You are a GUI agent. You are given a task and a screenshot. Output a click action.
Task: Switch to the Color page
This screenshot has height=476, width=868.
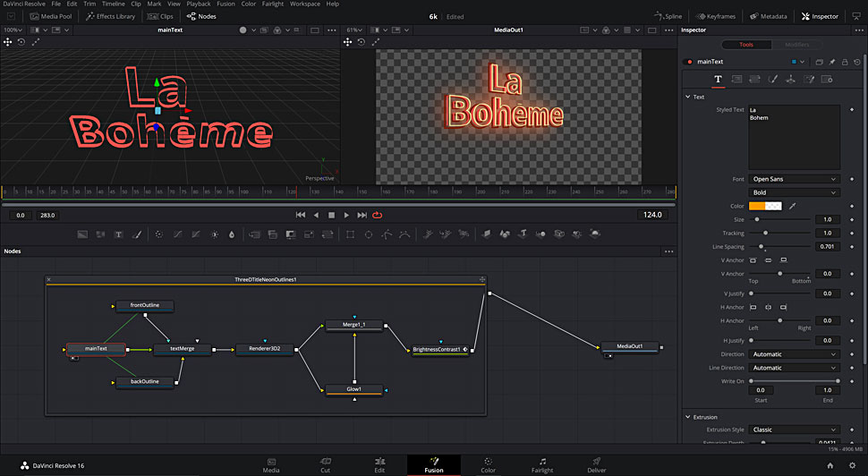click(488, 465)
